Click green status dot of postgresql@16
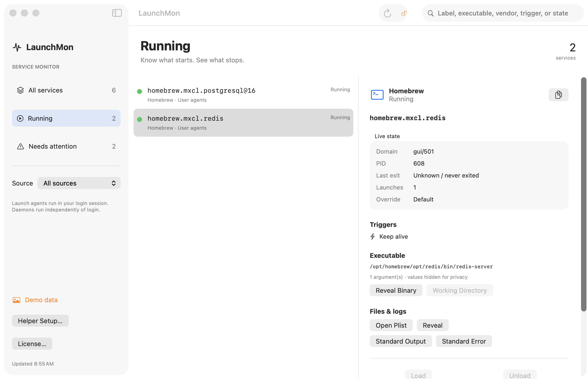 140,92
